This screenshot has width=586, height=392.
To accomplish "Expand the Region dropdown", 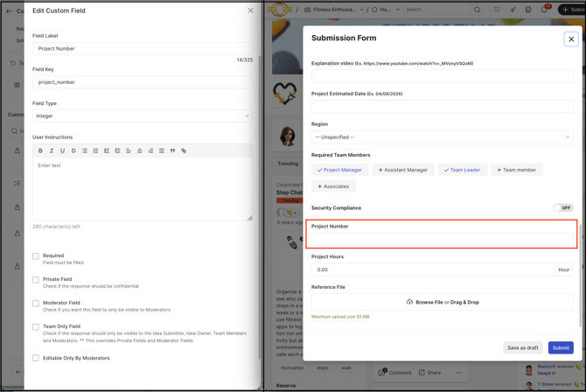I will coord(442,137).
